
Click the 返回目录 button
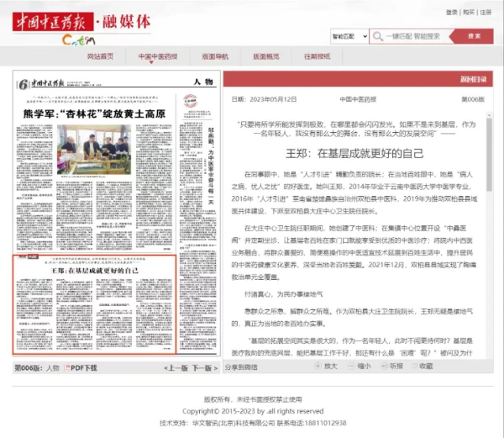(x=473, y=80)
